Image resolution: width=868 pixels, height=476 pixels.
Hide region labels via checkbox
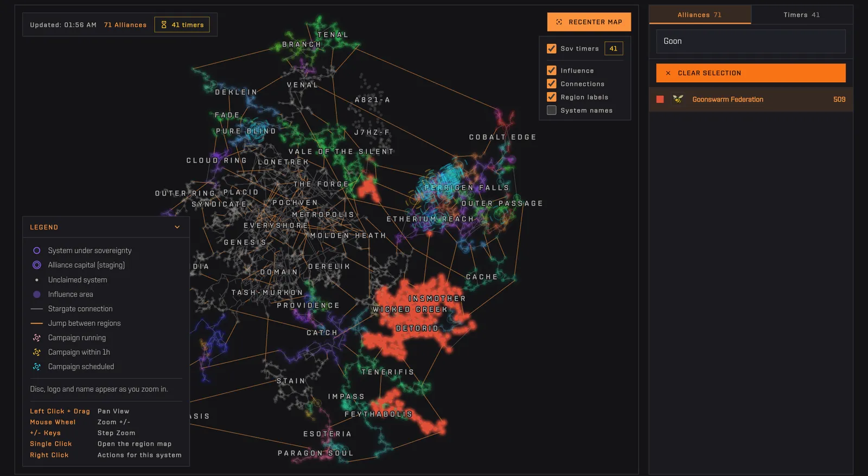point(552,97)
